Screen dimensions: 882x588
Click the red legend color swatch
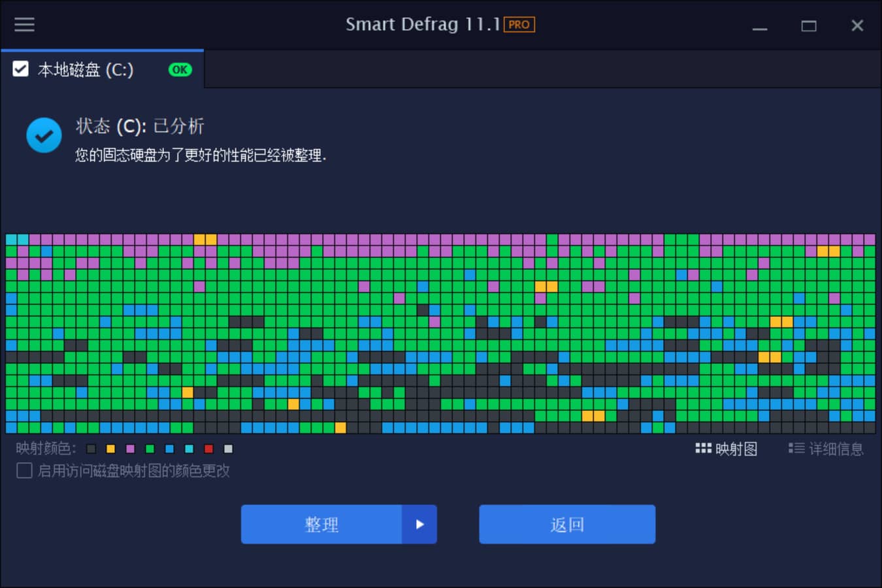coord(209,449)
